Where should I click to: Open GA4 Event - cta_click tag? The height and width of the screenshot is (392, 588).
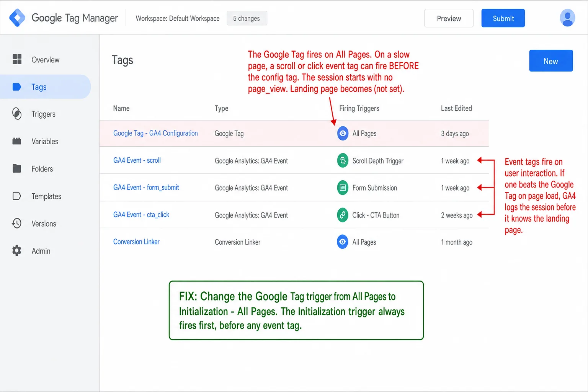[141, 215]
